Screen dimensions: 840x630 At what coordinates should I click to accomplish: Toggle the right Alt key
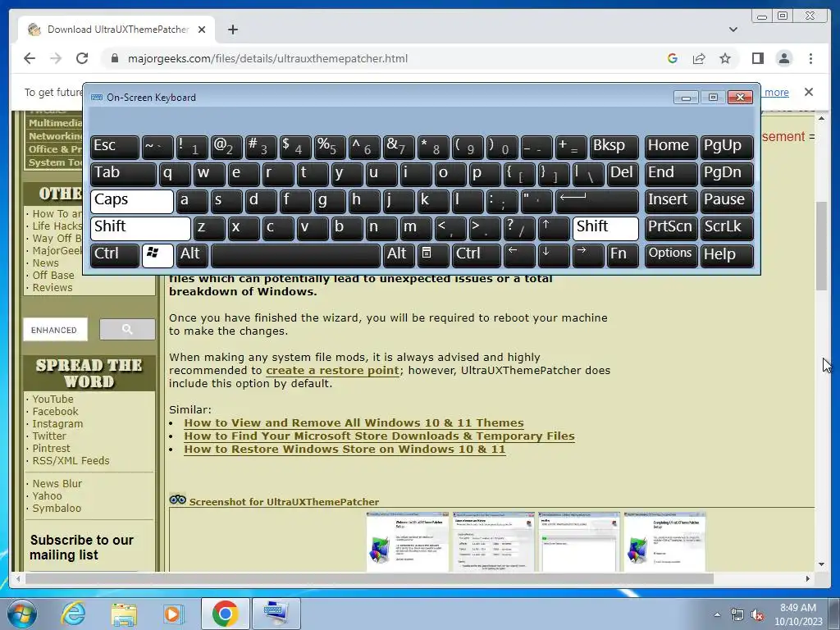(x=399, y=255)
